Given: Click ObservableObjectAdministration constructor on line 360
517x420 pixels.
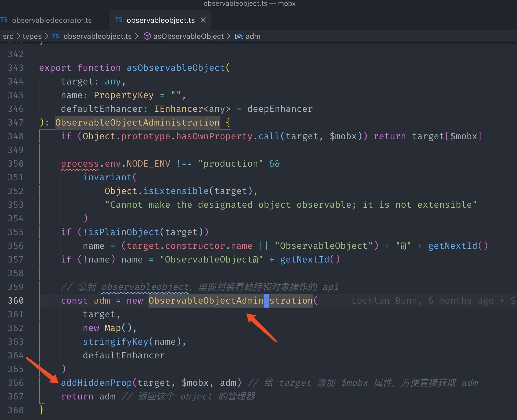Looking at the screenshot, I should coord(231,301).
